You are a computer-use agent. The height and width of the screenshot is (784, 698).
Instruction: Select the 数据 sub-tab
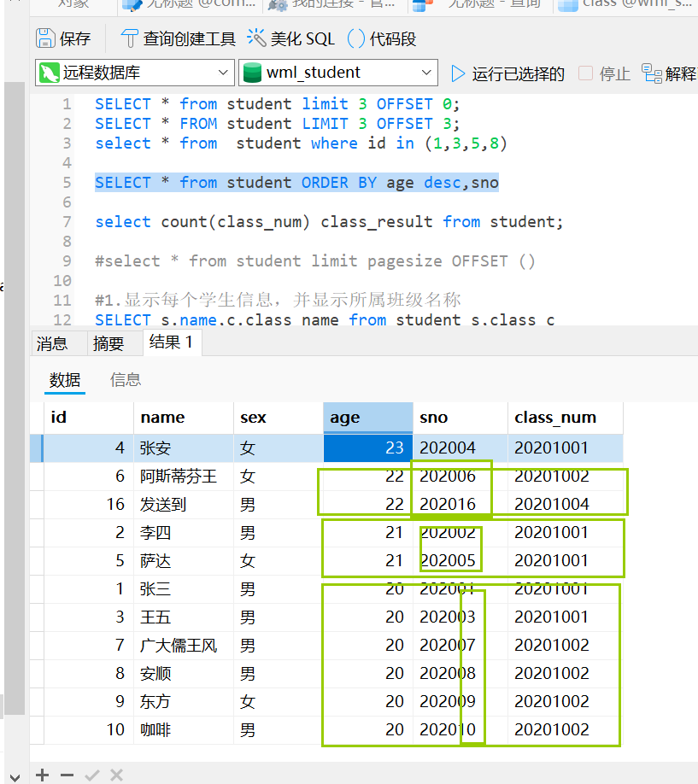coord(65,380)
